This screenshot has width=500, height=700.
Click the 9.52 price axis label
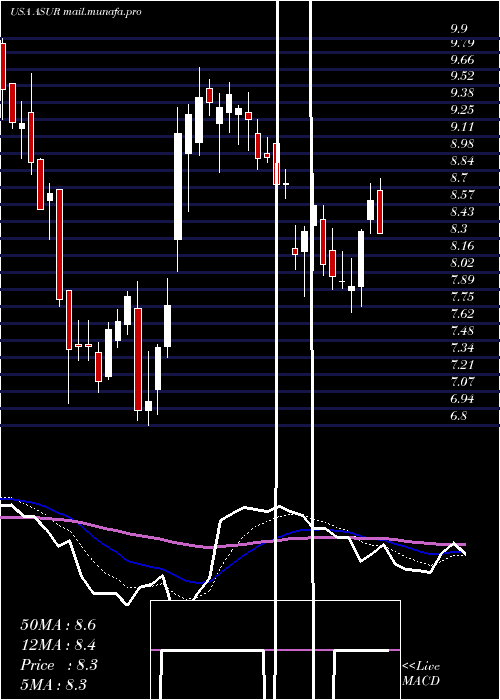[x=462, y=76]
